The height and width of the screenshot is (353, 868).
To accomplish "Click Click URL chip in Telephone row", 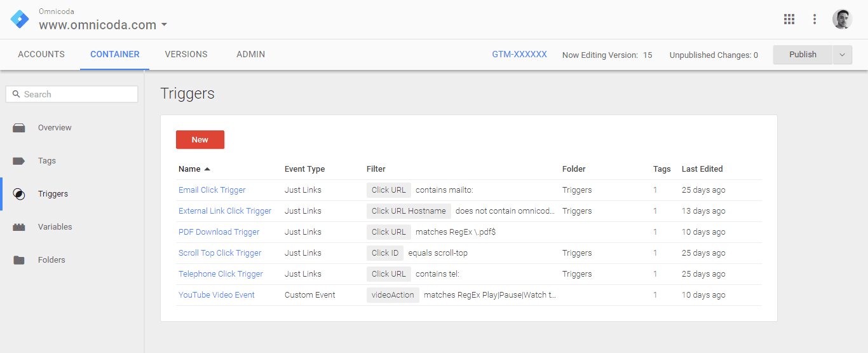I will (x=389, y=274).
